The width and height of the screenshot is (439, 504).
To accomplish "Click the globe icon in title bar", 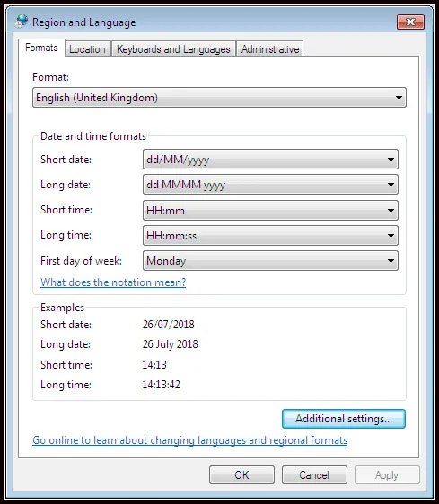I will click(x=22, y=21).
